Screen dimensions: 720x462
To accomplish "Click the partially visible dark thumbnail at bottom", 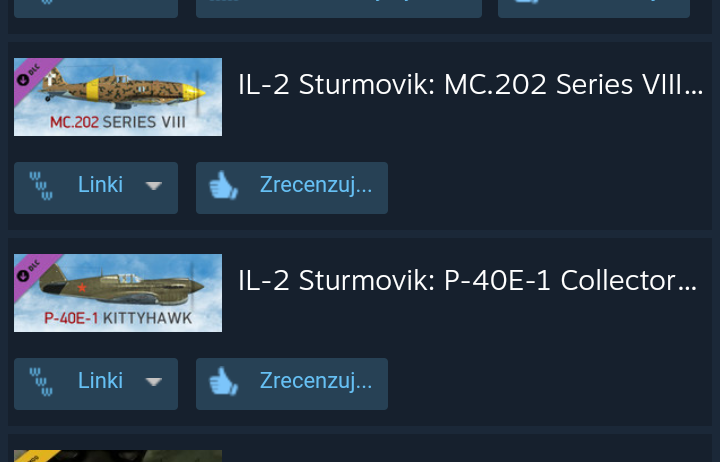I will coord(118,456).
